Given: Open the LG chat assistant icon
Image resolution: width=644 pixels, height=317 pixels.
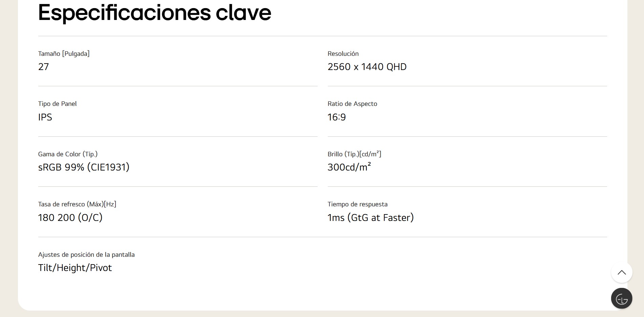Looking at the screenshot, I should pyautogui.click(x=621, y=298).
